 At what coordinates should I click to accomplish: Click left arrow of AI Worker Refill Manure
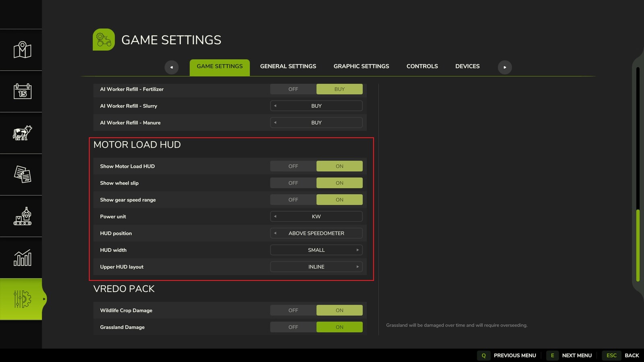point(275,123)
